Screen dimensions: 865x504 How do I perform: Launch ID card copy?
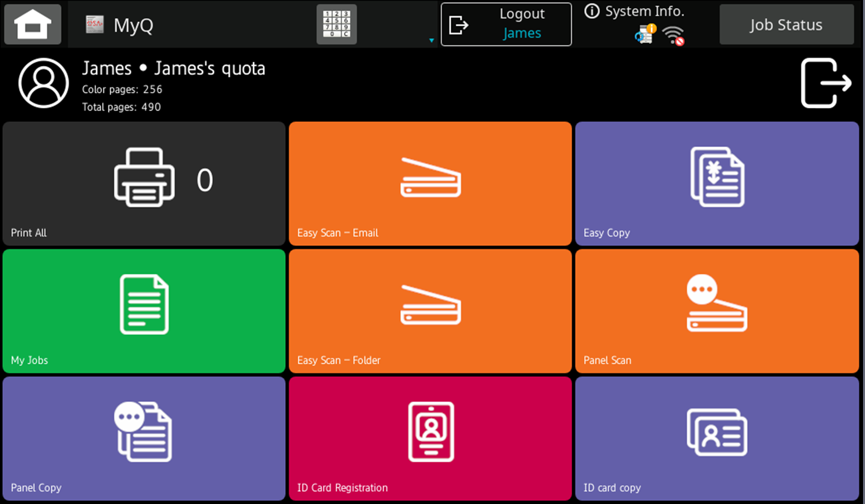coord(717,439)
